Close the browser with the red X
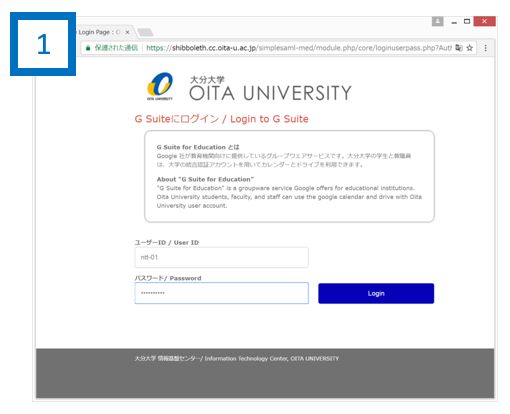 point(484,21)
